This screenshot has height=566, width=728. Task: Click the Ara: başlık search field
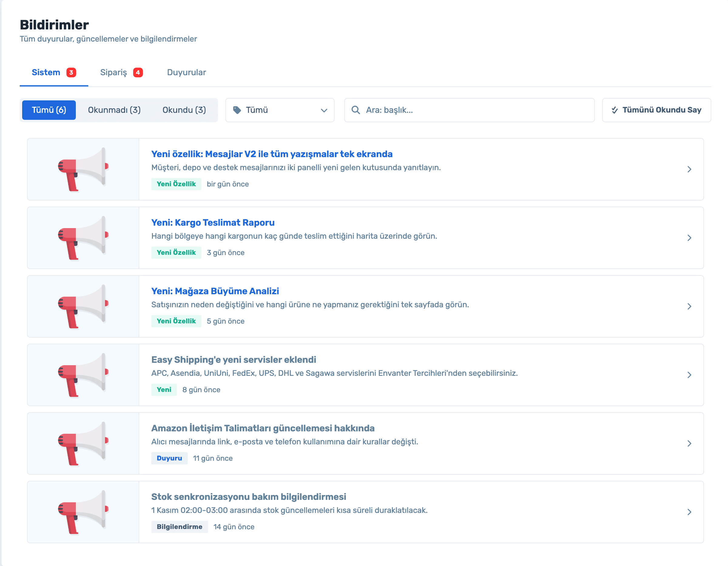469,110
